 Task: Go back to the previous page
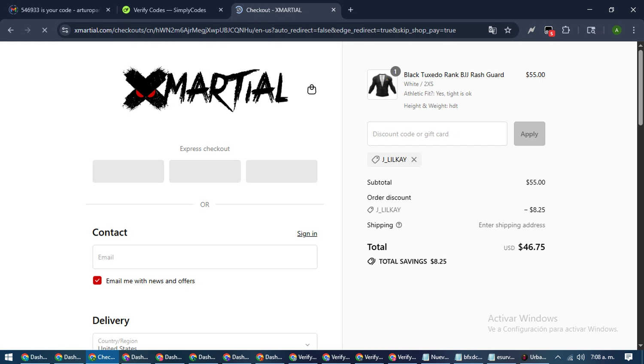(11, 30)
